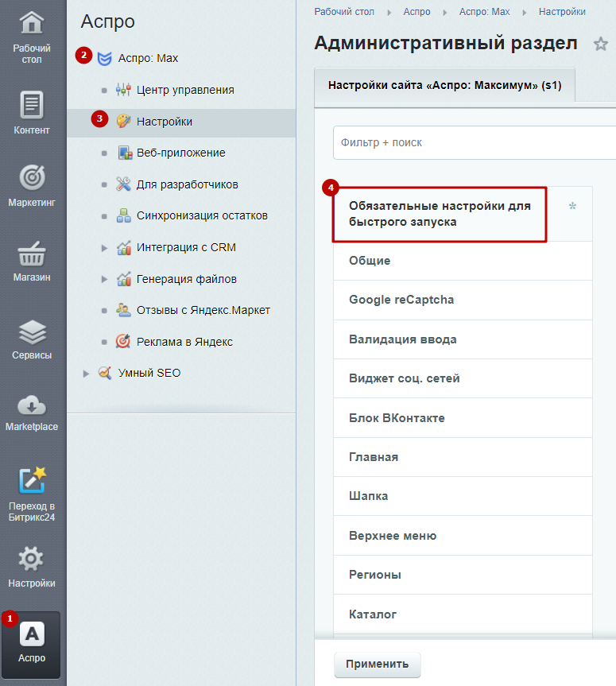Click the Применить button
Image resolution: width=616 pixels, height=686 pixels.
point(378,665)
